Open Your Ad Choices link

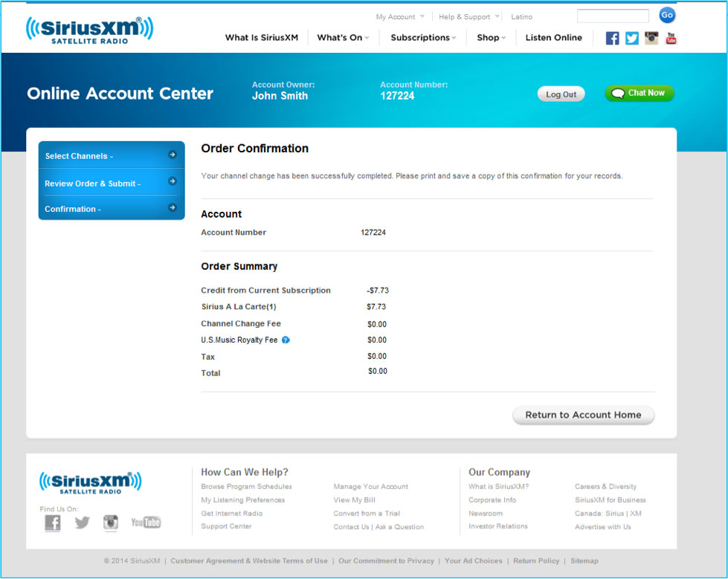point(474,561)
